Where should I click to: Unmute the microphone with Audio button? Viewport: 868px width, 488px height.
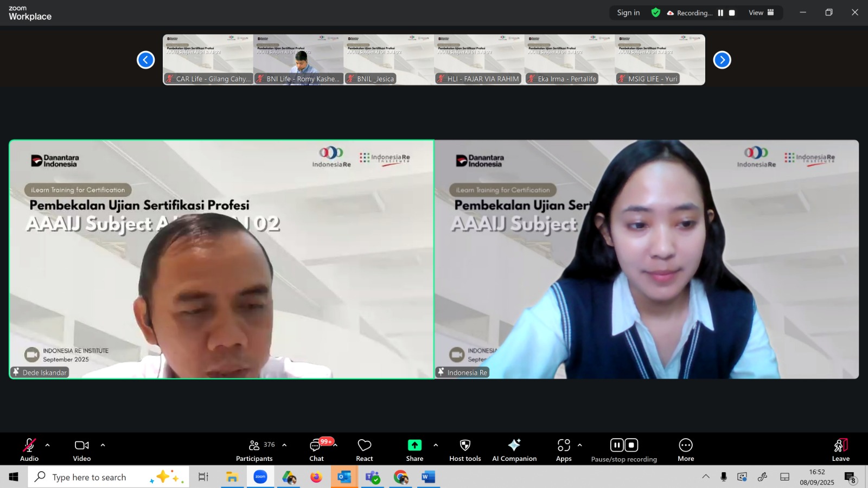click(x=29, y=450)
